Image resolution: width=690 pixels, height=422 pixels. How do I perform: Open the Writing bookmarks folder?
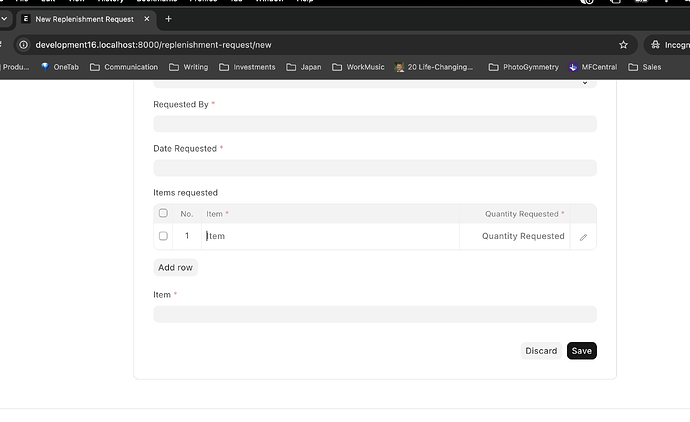[x=189, y=67]
